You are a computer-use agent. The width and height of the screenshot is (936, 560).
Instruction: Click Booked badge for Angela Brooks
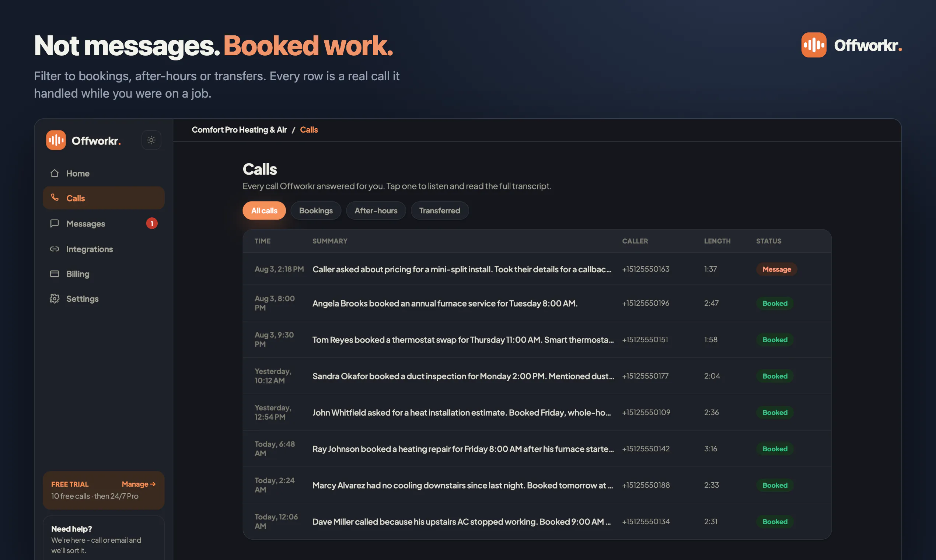tap(775, 304)
